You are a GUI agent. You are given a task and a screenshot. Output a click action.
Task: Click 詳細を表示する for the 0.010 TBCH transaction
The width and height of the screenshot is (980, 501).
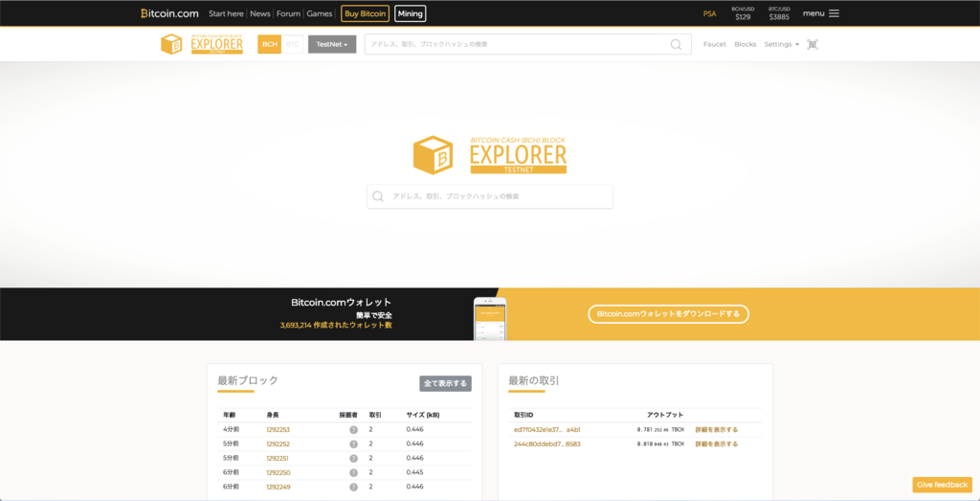click(716, 444)
